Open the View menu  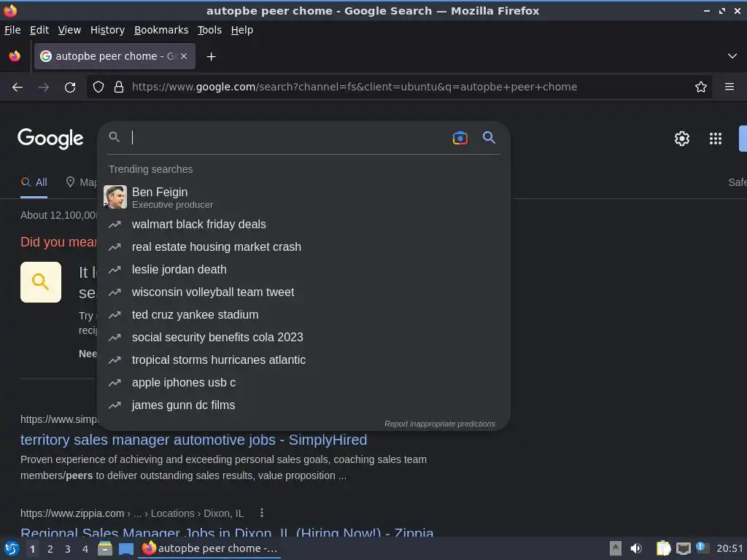pos(69,30)
